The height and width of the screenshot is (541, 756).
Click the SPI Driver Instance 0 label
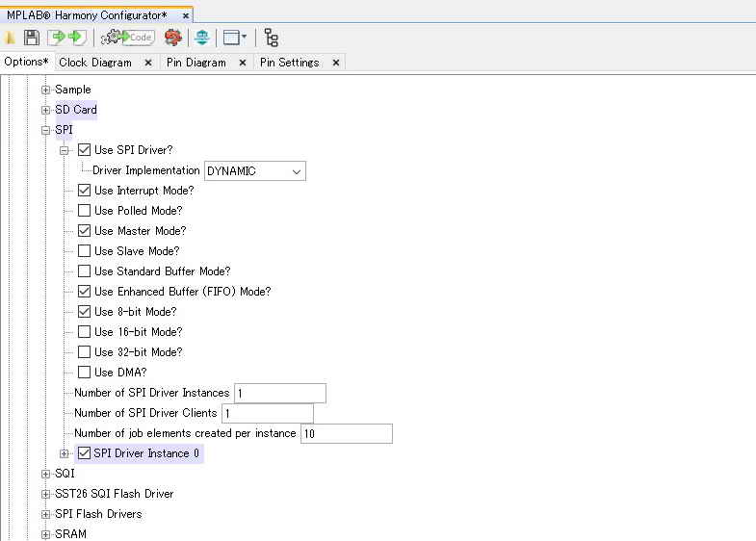point(146,453)
